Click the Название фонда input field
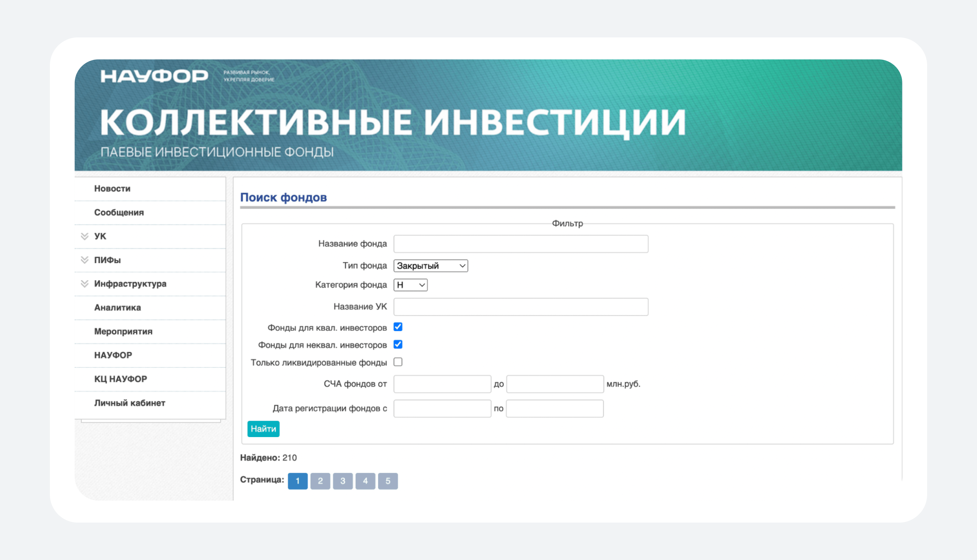Viewport: 977px width, 560px height. [x=521, y=244]
